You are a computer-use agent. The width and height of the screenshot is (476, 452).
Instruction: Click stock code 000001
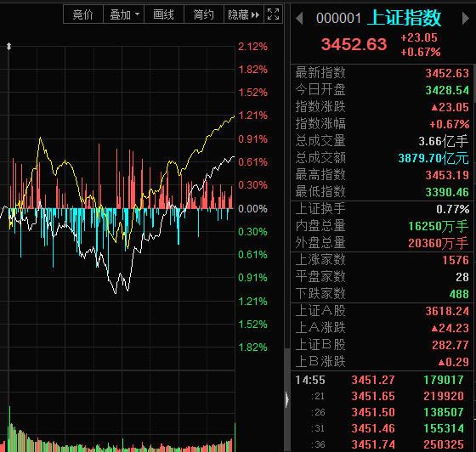[338, 18]
